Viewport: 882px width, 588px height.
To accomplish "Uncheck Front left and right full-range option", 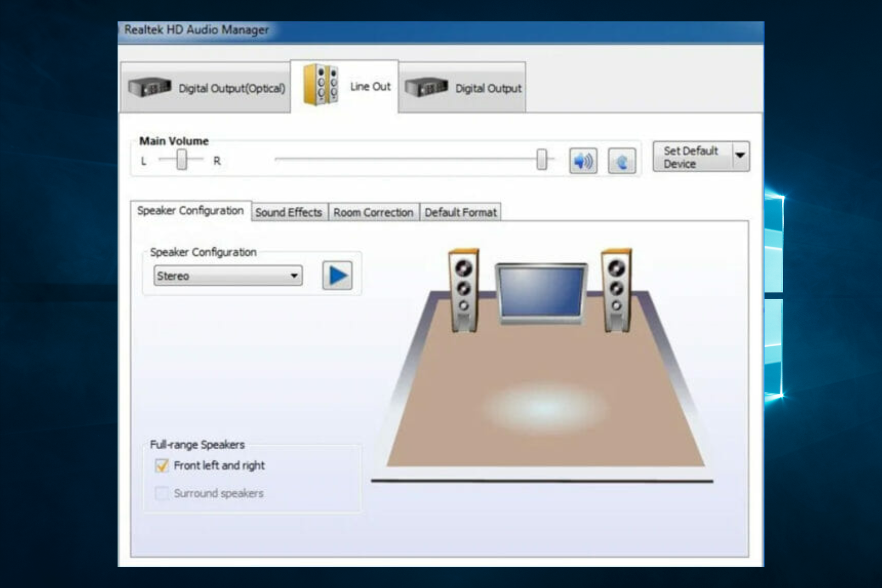I will click(x=161, y=465).
